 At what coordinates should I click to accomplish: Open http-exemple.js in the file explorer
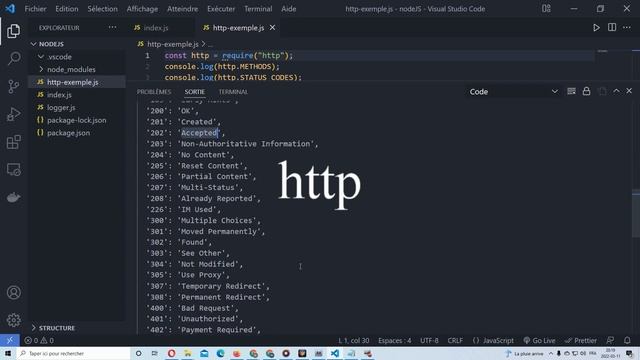coord(77,82)
